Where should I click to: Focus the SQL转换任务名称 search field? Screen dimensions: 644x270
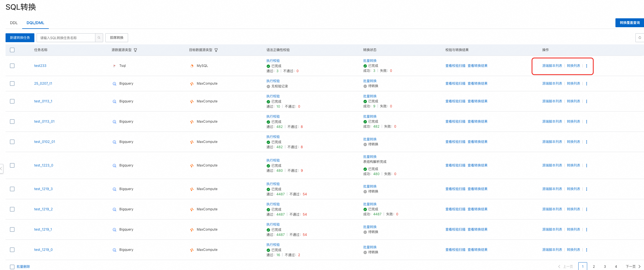pos(67,38)
